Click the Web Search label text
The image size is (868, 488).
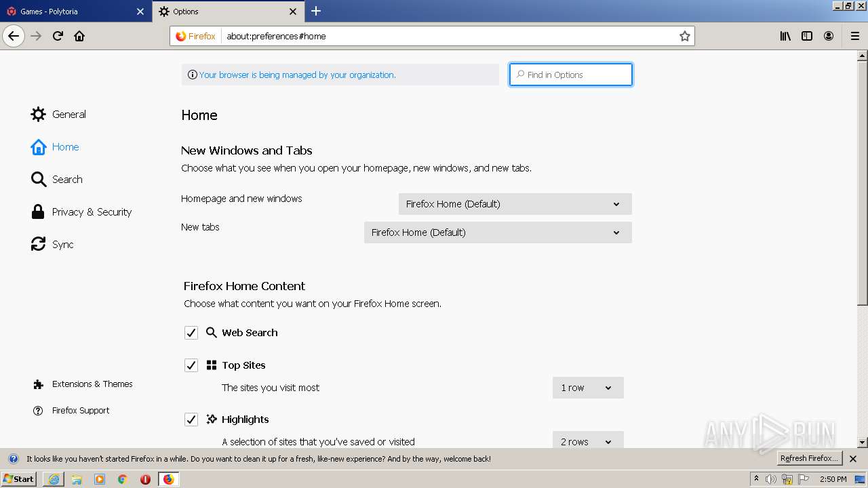tap(250, 333)
